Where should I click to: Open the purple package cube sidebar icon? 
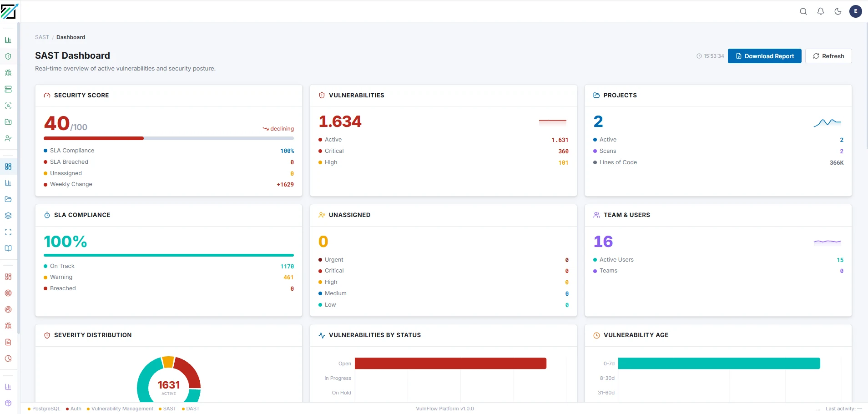tap(8, 403)
